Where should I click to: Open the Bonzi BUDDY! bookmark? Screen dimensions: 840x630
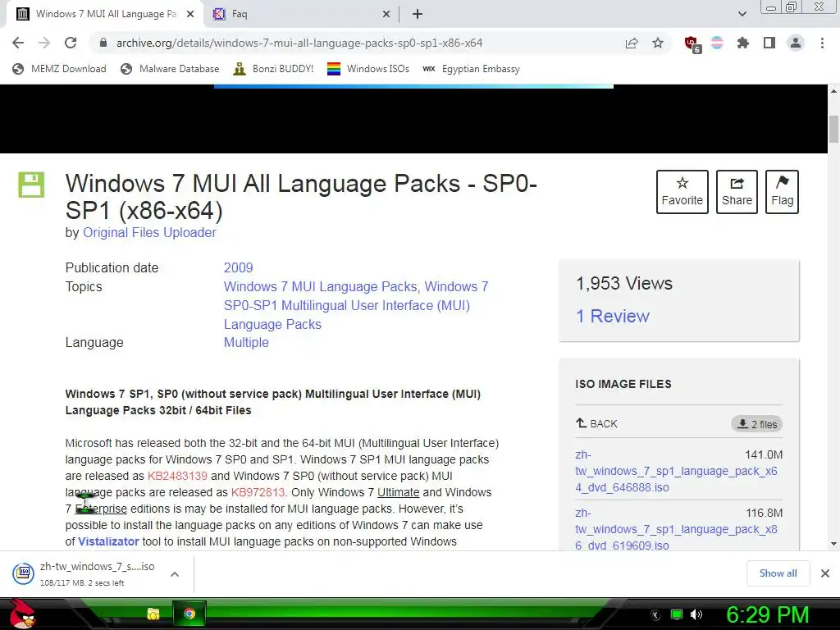[273, 69]
